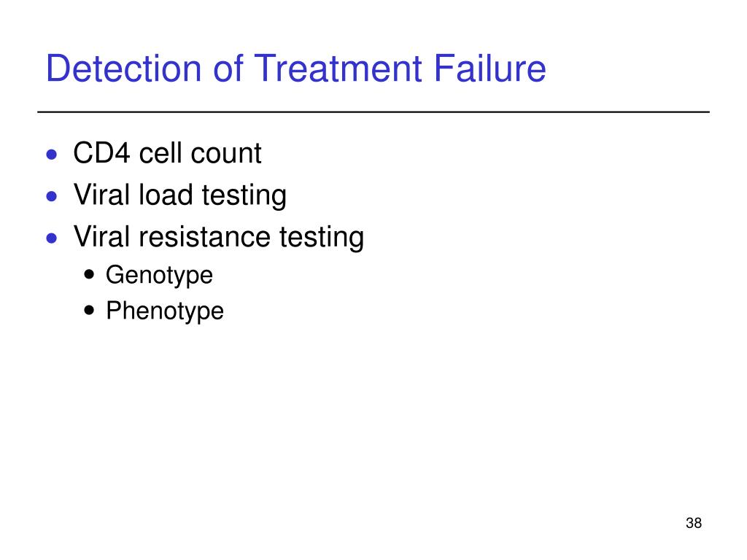Click the blue bullet beside 'Viral resistance testing'
The height and width of the screenshot is (560, 747).
pos(52,238)
